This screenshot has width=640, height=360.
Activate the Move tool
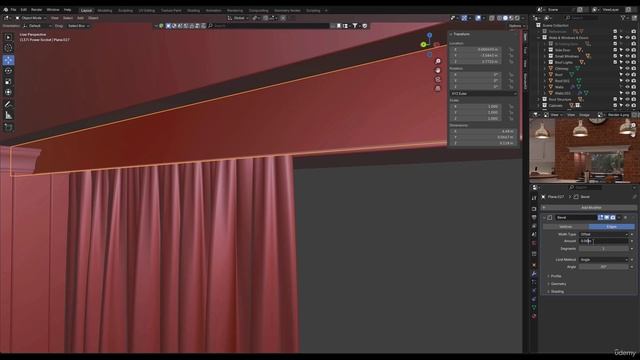coord(8,60)
